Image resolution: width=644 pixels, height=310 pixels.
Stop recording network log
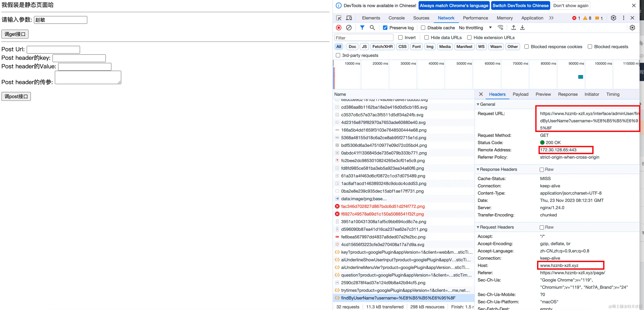(339, 28)
